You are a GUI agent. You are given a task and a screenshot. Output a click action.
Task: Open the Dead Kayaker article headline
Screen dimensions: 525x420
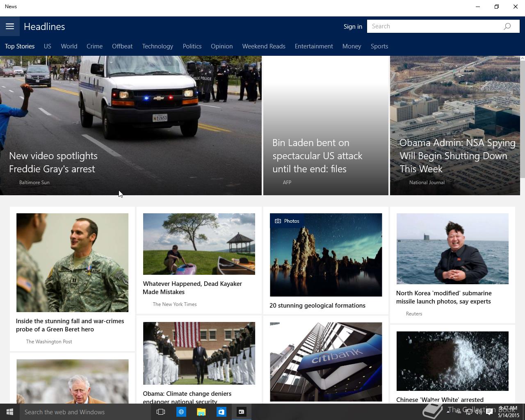click(x=192, y=288)
